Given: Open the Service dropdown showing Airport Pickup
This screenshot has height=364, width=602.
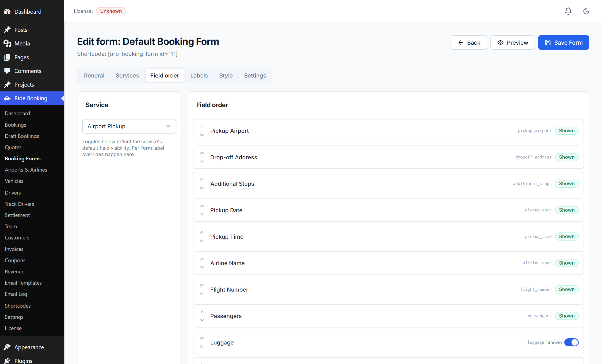Looking at the screenshot, I should 129,126.
